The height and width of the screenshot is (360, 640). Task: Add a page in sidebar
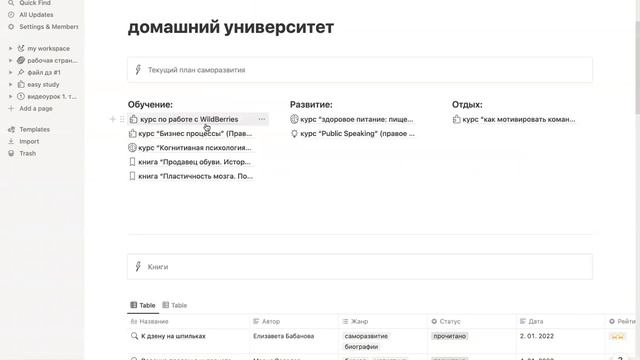pyautogui.click(x=36, y=109)
